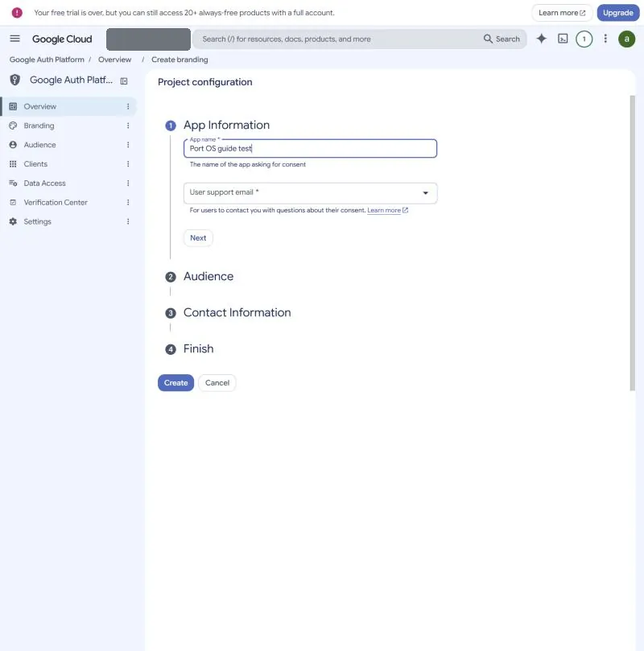
Task: Click the Cancel button
Action: coord(217,383)
